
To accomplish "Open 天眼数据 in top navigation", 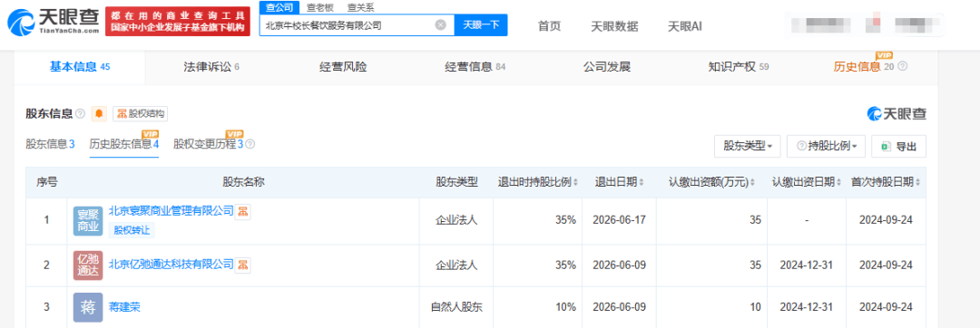I will (614, 25).
